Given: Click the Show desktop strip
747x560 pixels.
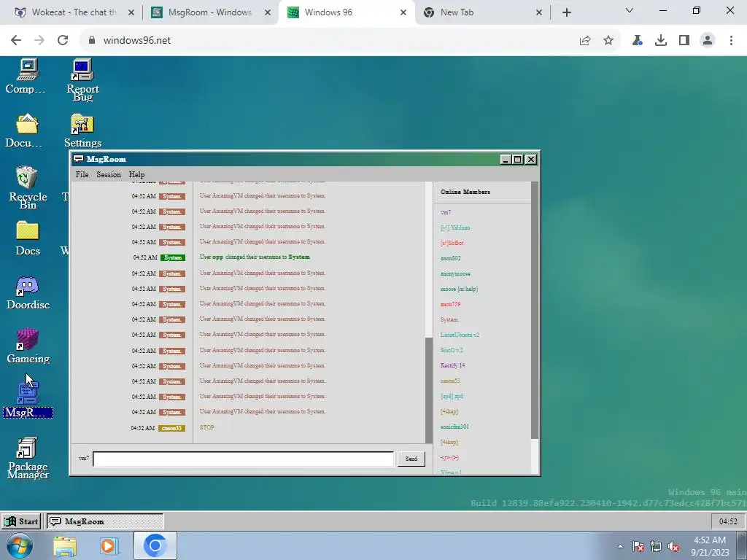Looking at the screenshot, I should [741, 545].
